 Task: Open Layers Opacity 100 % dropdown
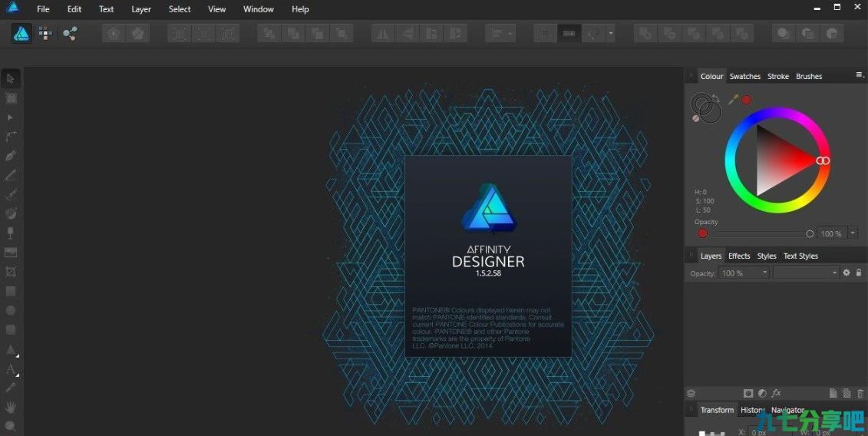[744, 273]
